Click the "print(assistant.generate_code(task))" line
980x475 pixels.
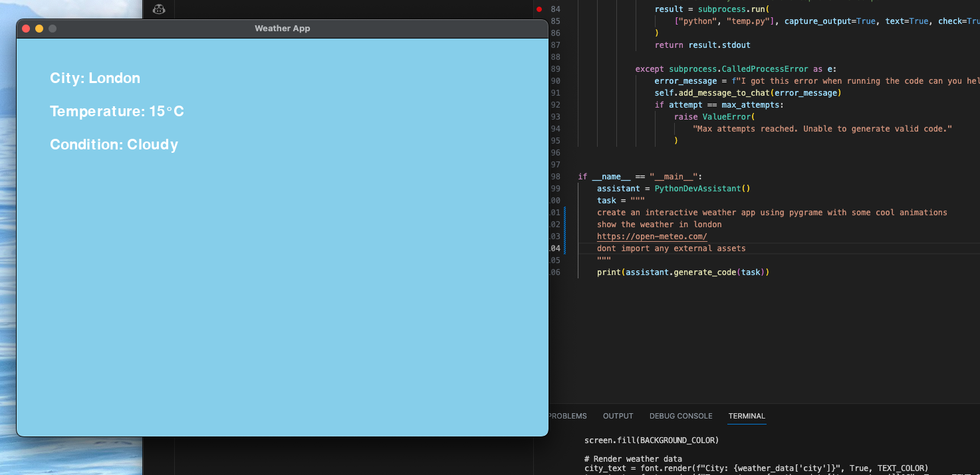coord(683,272)
